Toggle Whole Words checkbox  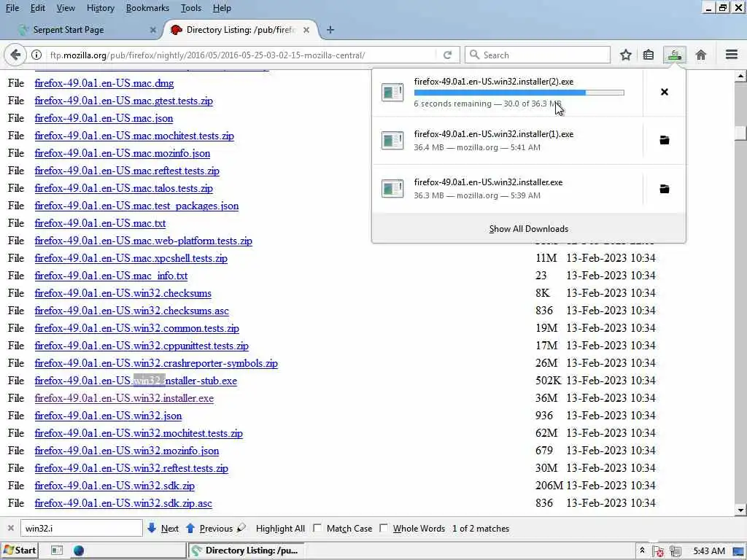tap(384, 528)
